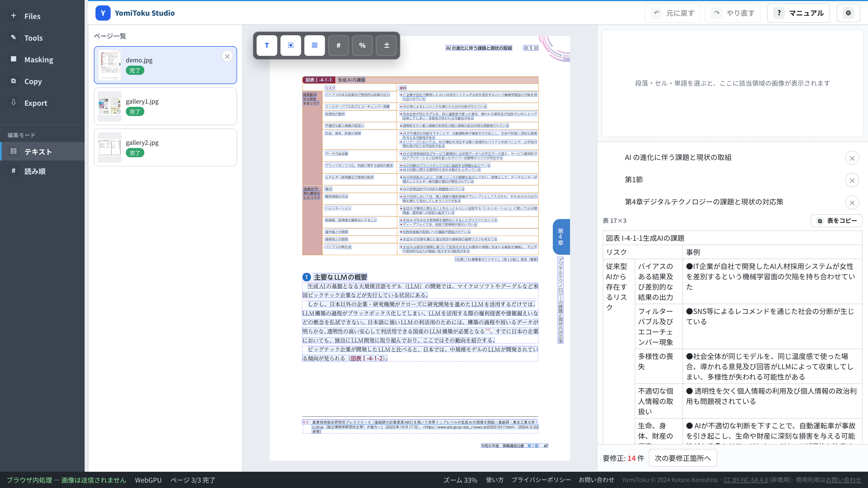This screenshot has width=868, height=488.
Task: Open the Export sidebar item
Action: [x=42, y=103]
